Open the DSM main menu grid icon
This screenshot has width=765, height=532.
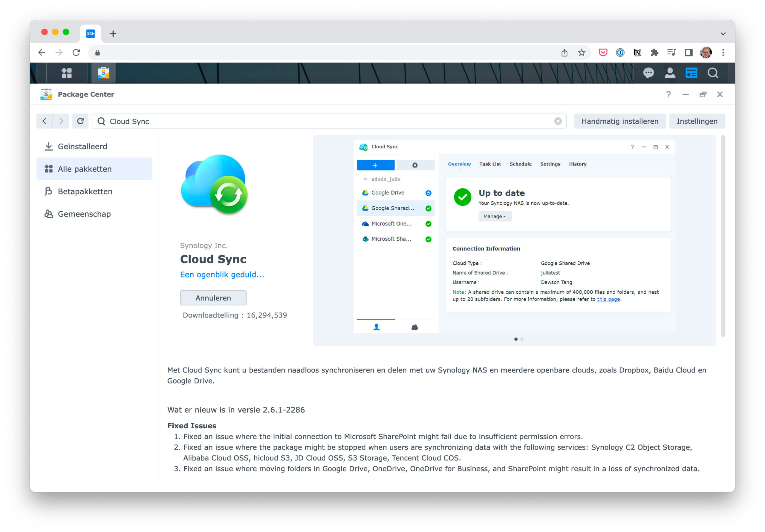(x=67, y=73)
